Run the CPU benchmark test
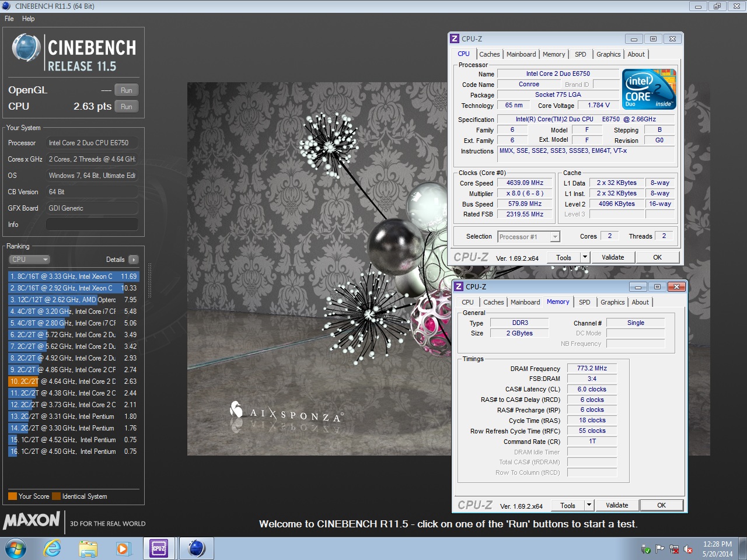Image resolution: width=747 pixels, height=560 pixels. [x=127, y=107]
